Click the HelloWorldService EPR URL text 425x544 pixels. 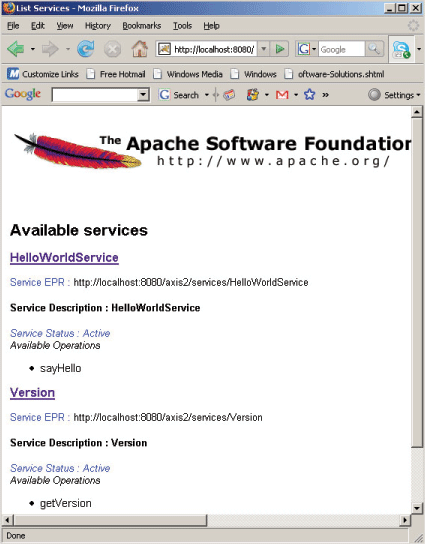tap(191, 282)
